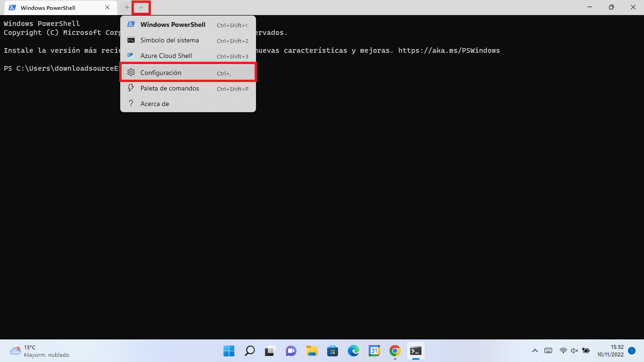Click the PS C:\Users prompt line
The image size is (644, 362).
62,68
